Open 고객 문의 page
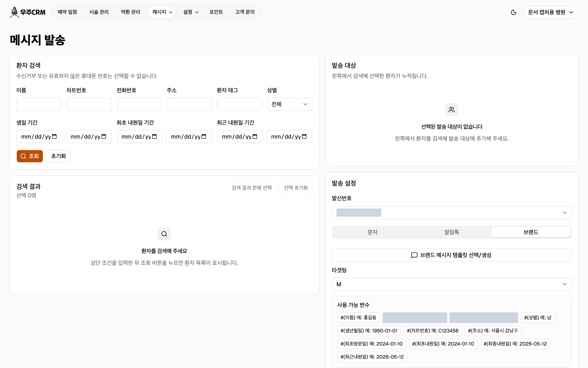Screen dimensions: 588x368 245,12
